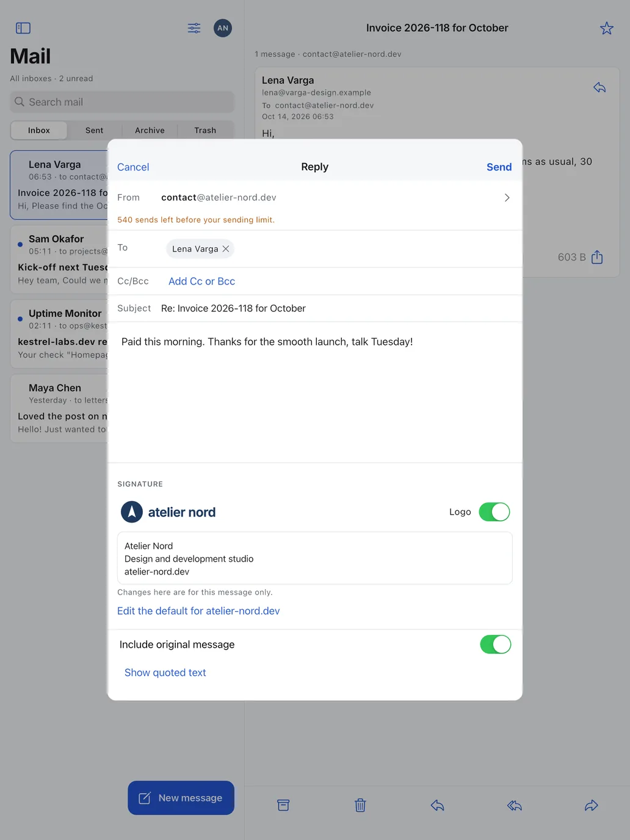Click the Subject field text
Screen dimensions: 630x840
(233, 308)
